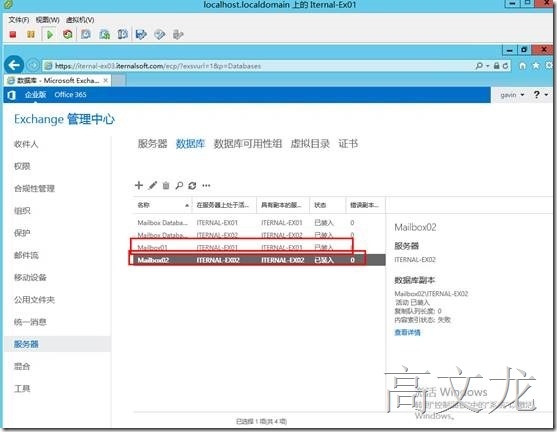Open the 文件(F) menu
This screenshot has height=432, width=557.
18,20
